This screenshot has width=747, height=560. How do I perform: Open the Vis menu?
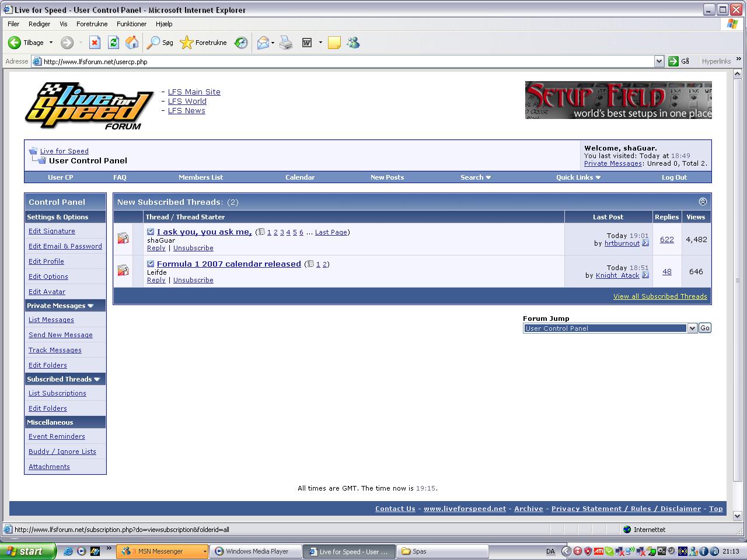[64, 24]
